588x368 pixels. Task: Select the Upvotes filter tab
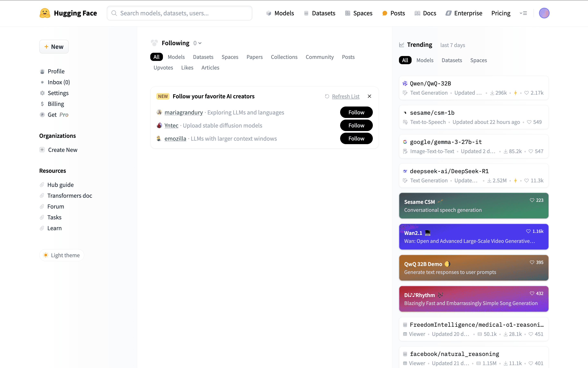point(163,68)
